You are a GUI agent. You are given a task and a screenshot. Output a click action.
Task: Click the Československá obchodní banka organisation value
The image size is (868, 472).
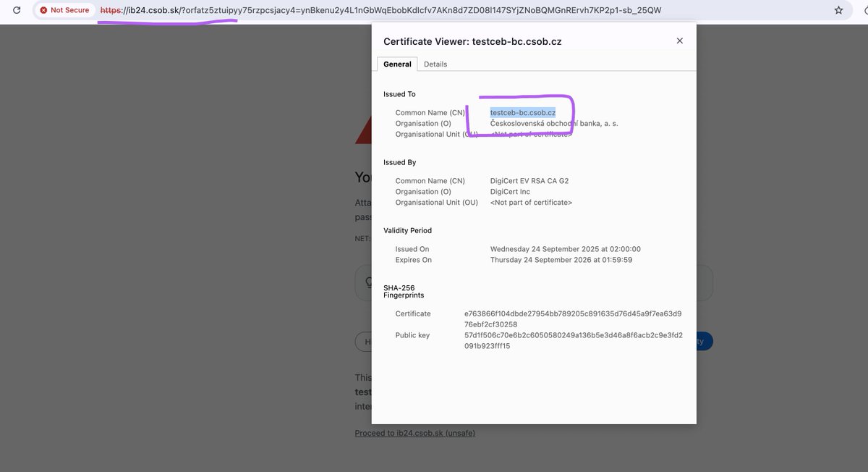[x=554, y=123]
